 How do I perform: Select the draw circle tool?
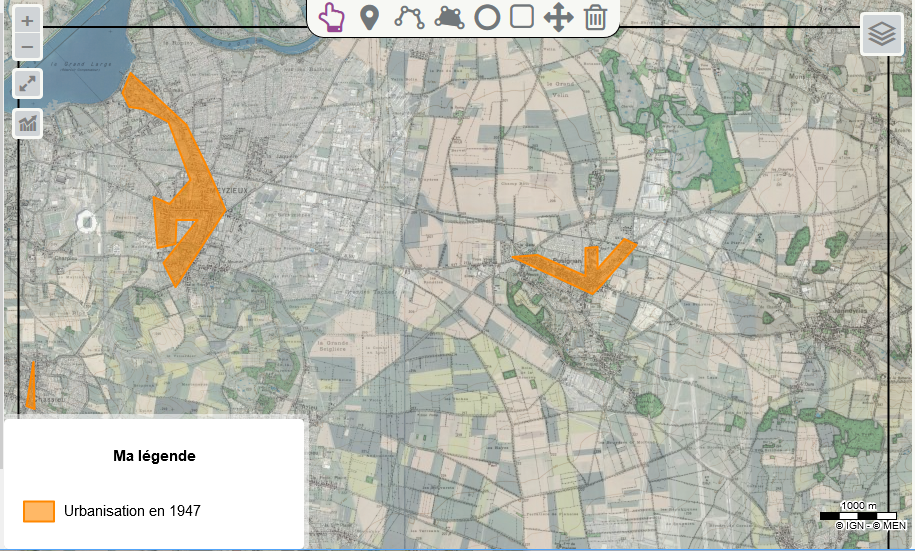[x=487, y=17]
